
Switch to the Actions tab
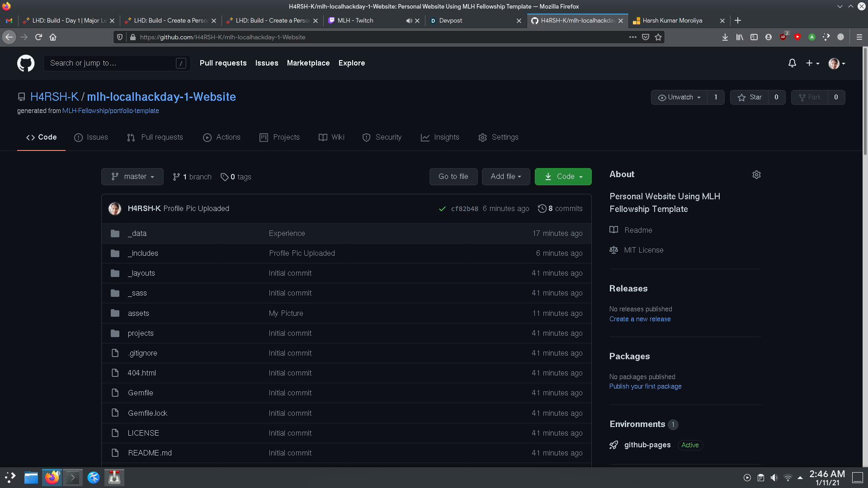222,137
